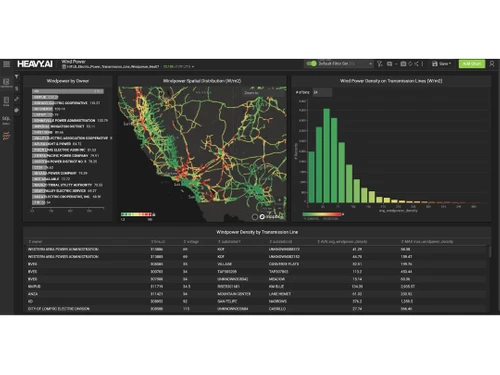Click the map color legend gradient

tap(136, 214)
